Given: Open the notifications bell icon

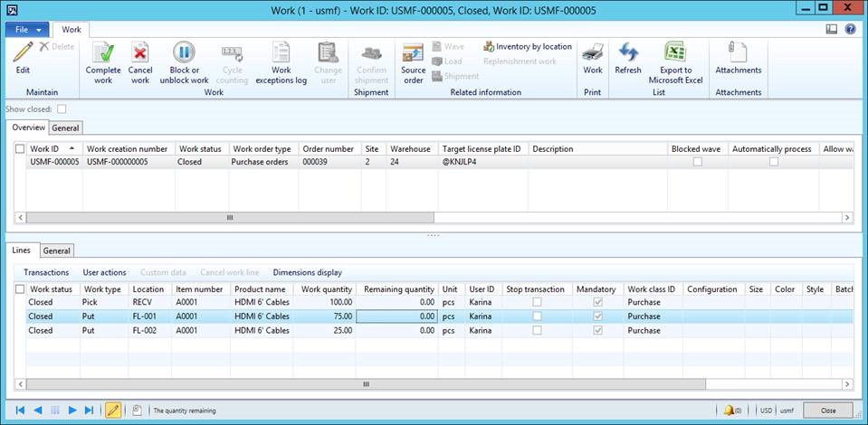Looking at the screenshot, I should point(729,410).
